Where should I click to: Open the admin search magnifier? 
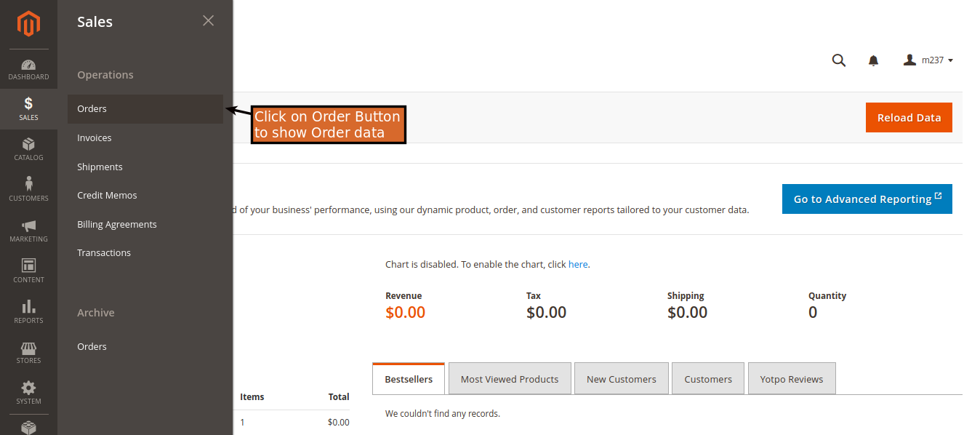[838, 60]
